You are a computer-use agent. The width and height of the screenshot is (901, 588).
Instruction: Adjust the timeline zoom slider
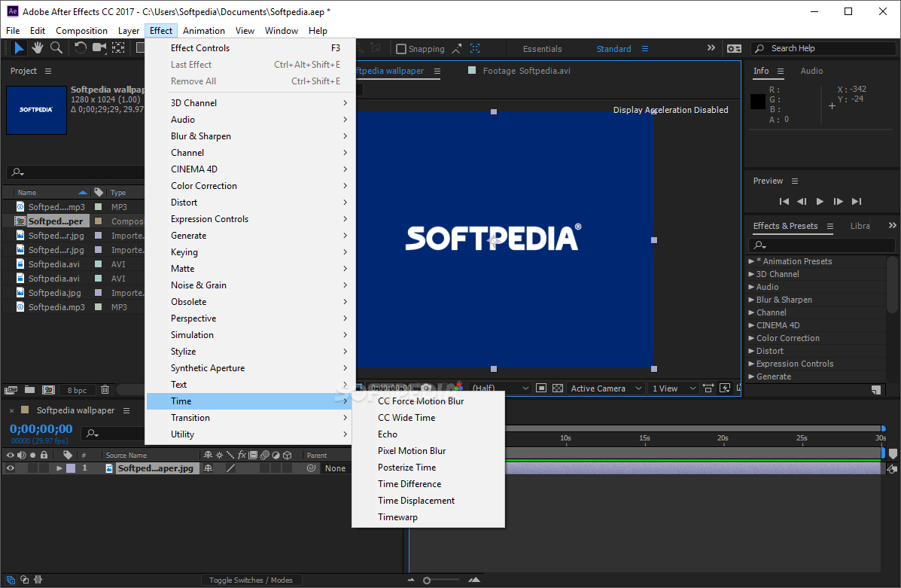point(427,580)
